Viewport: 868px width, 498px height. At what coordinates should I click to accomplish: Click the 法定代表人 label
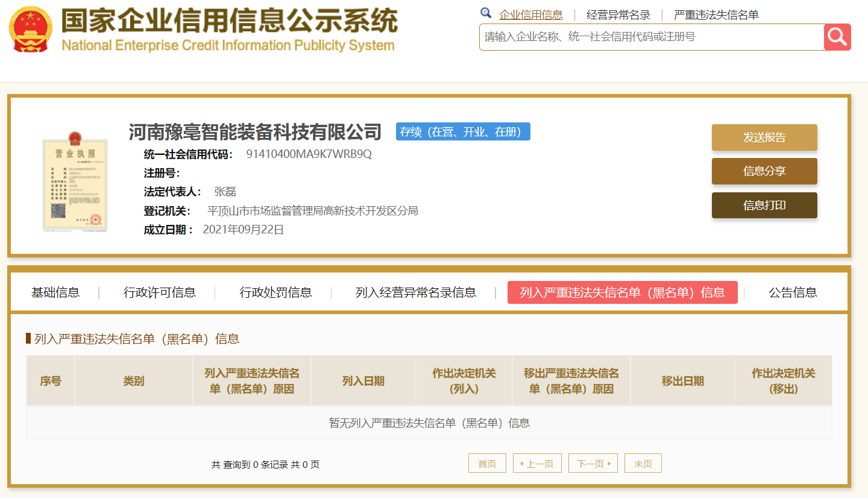[173, 192]
